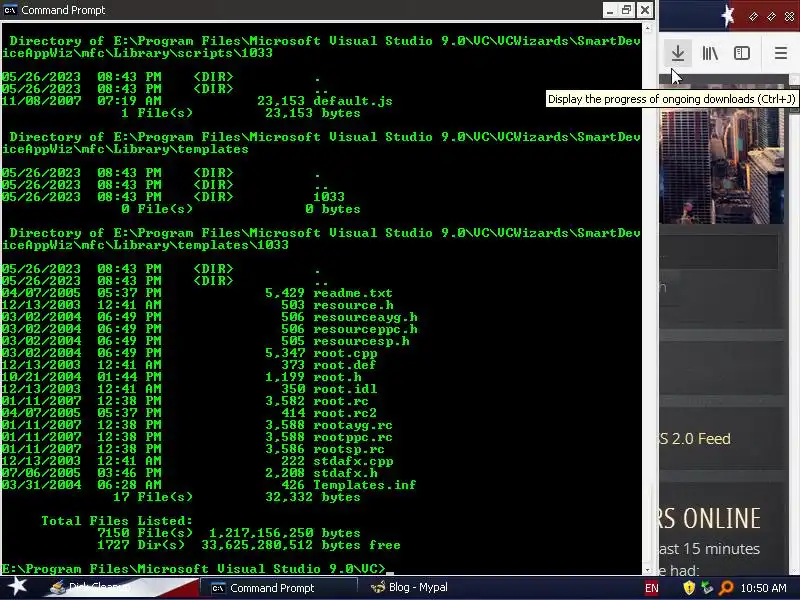The height and width of the screenshot is (600, 800).
Task: Close the Command Prompt window
Action: click(645, 10)
